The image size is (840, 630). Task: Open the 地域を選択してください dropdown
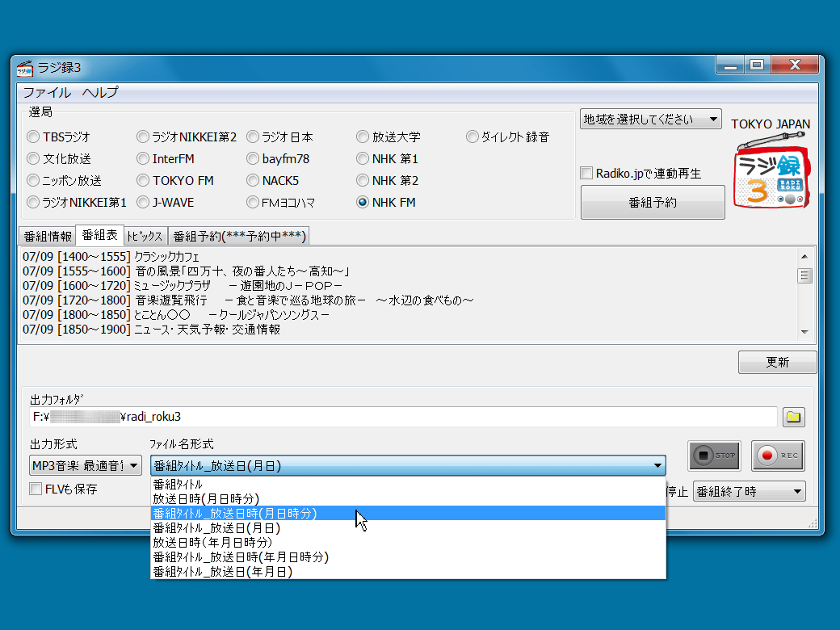pos(650,119)
